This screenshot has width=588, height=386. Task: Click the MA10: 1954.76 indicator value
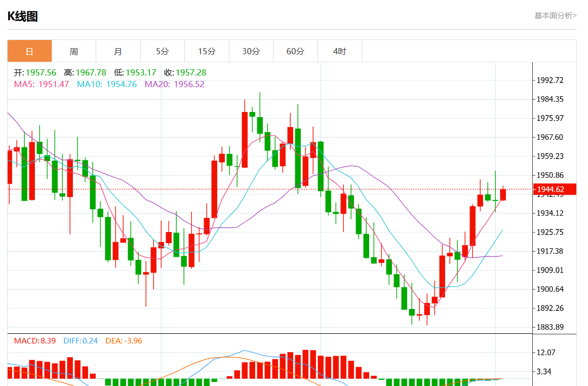107,84
